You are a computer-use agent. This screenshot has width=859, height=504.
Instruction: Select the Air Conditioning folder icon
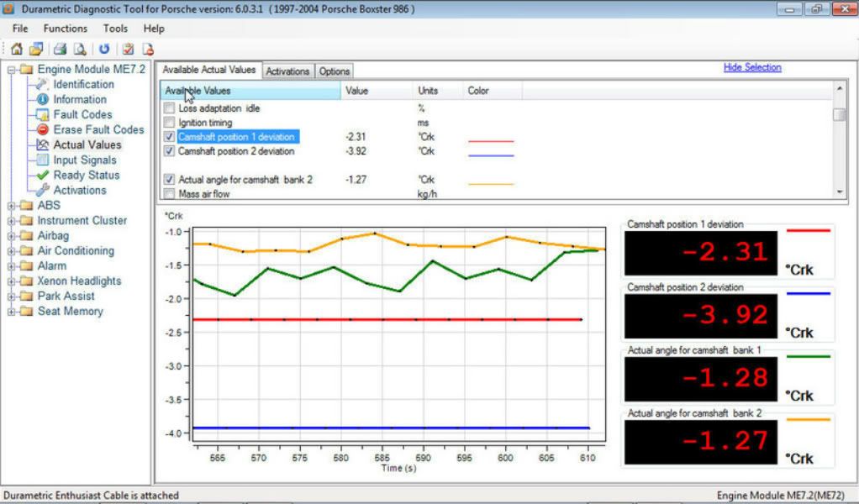[26, 251]
